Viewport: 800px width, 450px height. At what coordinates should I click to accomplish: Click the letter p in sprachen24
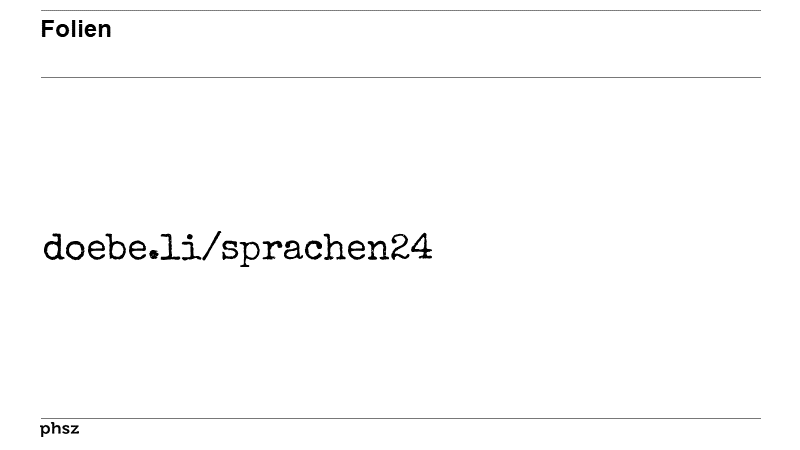point(252,252)
